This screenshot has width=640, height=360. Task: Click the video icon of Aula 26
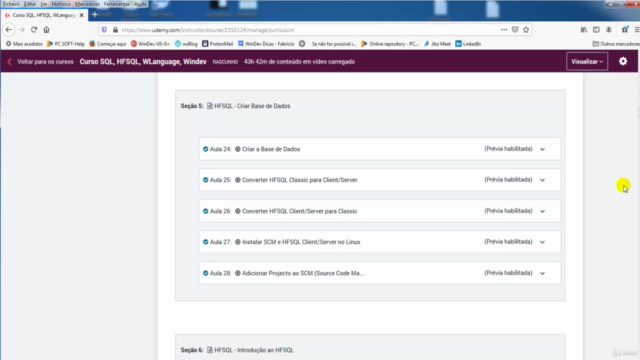(x=238, y=211)
